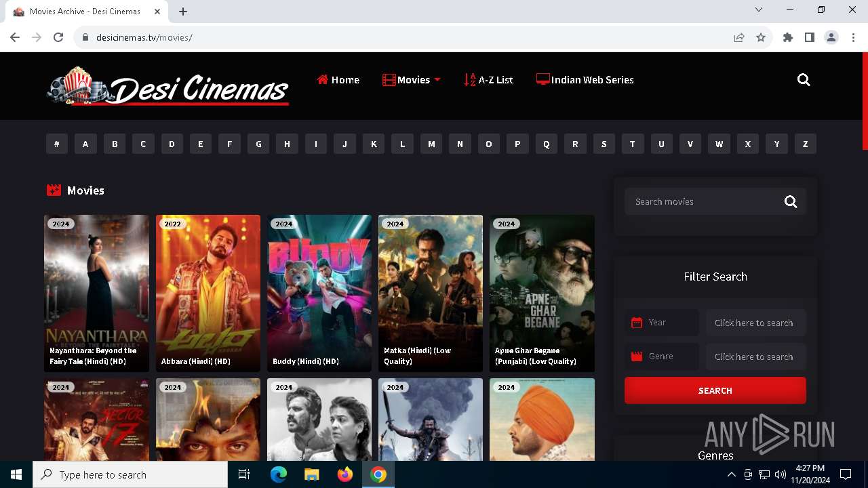Submit the Search movies magnifier icon
Image resolution: width=868 pixels, height=488 pixels.
(x=791, y=201)
